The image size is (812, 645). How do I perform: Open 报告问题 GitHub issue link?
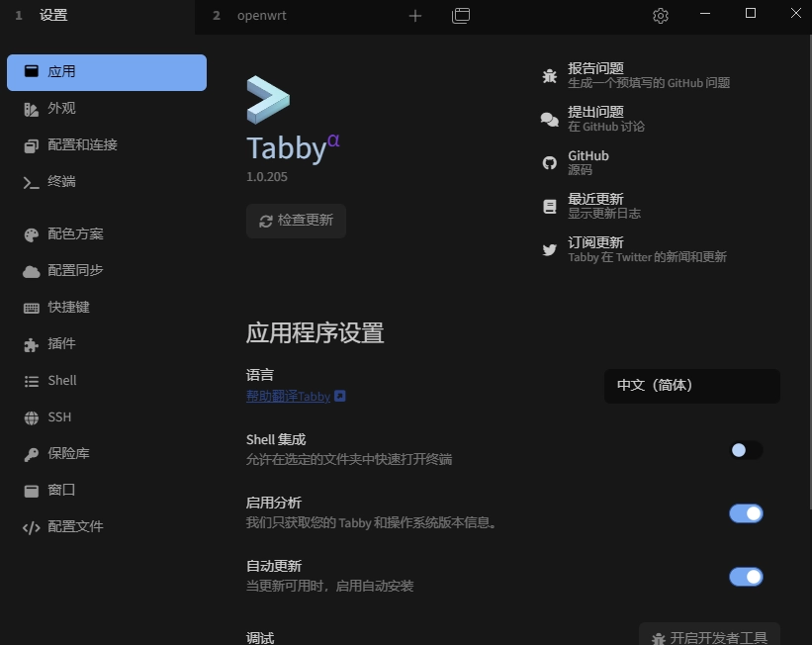649,75
